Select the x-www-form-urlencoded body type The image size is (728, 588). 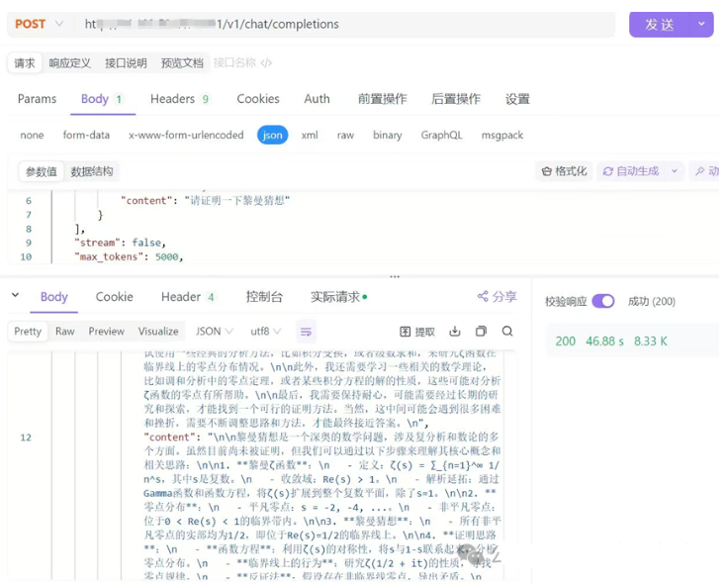(x=186, y=136)
